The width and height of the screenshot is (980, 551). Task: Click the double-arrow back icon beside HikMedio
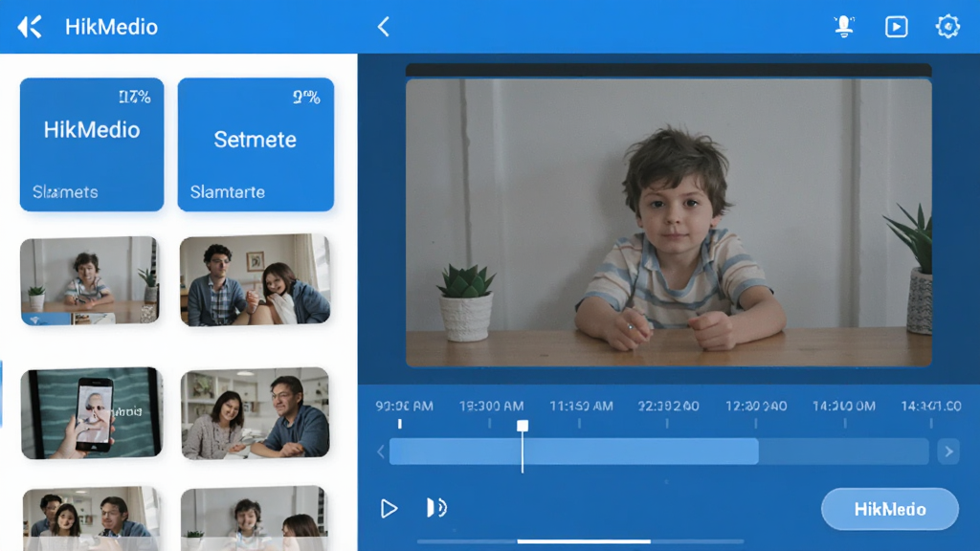click(x=30, y=27)
